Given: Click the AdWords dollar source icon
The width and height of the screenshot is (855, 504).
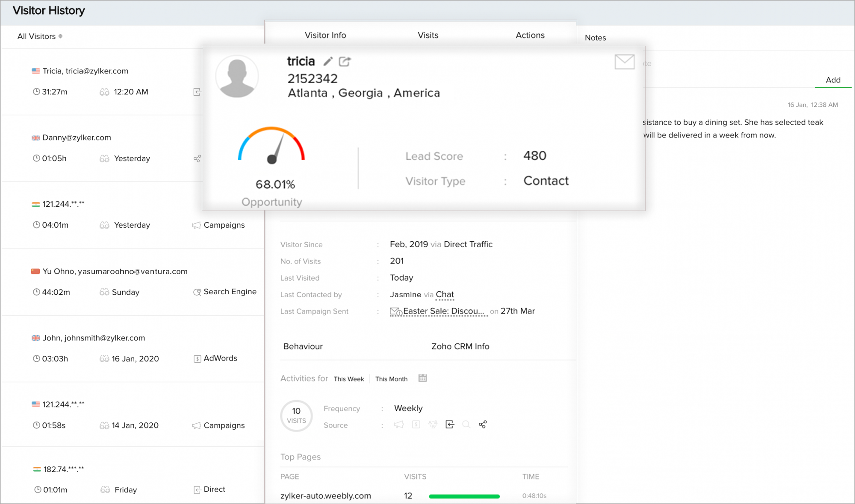Looking at the screenshot, I should click(416, 425).
